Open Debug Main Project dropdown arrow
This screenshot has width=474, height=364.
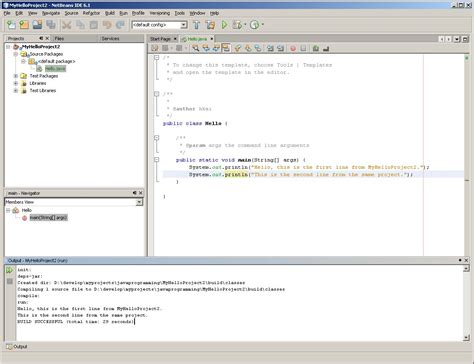(245, 25)
